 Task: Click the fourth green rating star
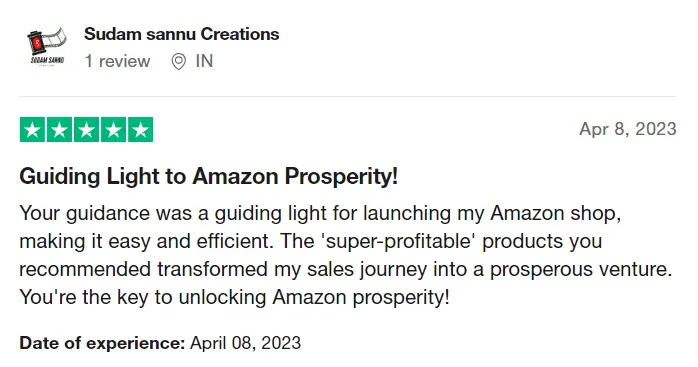click(114, 130)
